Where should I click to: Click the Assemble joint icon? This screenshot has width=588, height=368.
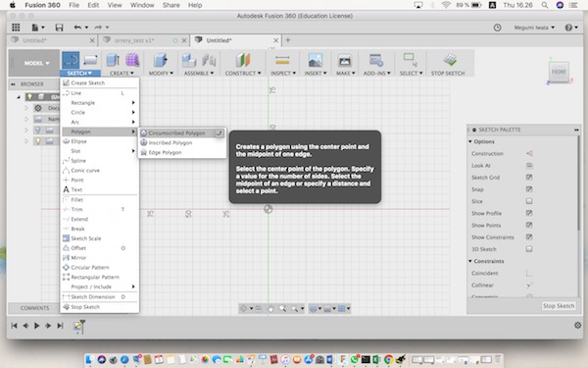pos(209,60)
